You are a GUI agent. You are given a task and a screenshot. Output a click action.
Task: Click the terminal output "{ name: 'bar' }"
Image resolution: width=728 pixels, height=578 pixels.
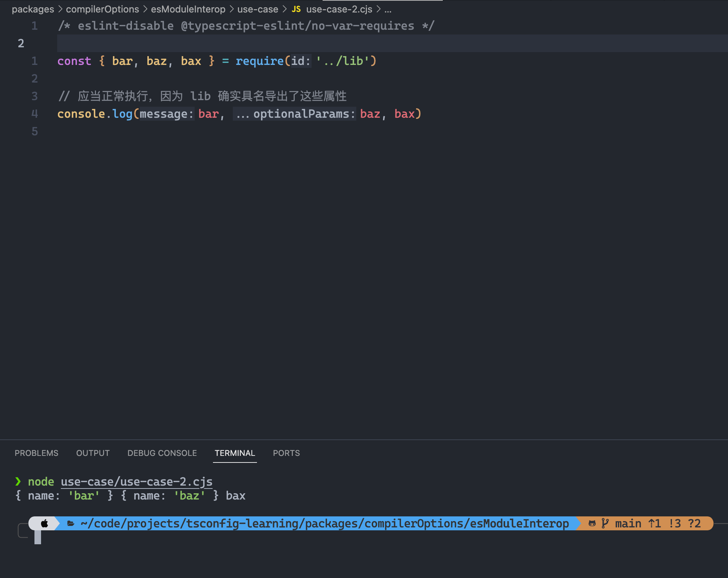tap(64, 495)
